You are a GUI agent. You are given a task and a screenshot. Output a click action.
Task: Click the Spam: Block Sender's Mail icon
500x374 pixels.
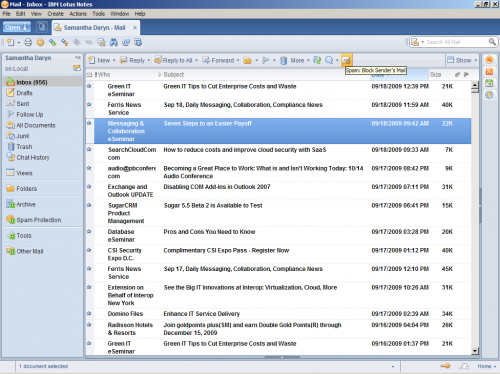[x=346, y=60]
